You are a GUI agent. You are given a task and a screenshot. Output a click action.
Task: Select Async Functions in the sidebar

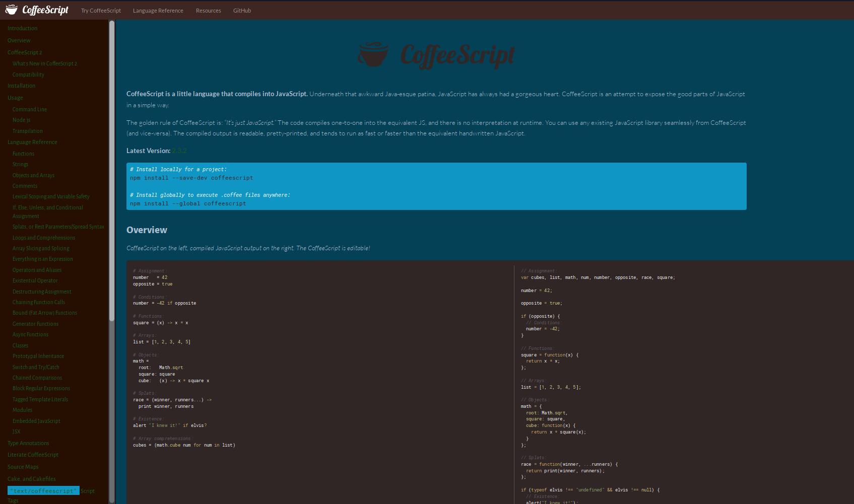coord(30,334)
